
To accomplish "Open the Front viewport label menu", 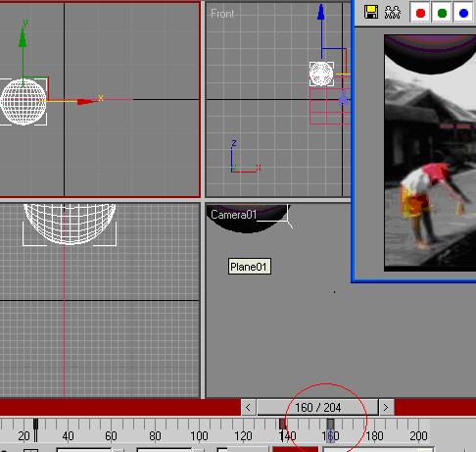I will tap(222, 14).
